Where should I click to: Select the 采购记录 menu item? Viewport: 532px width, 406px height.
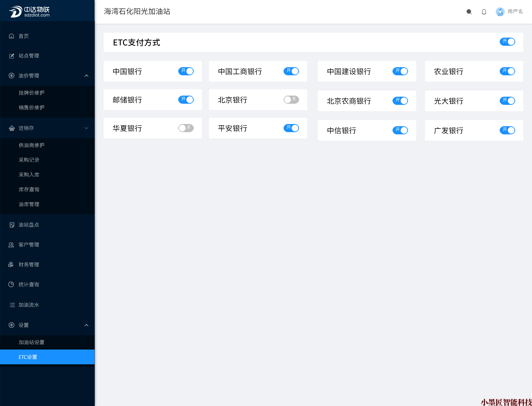point(29,160)
